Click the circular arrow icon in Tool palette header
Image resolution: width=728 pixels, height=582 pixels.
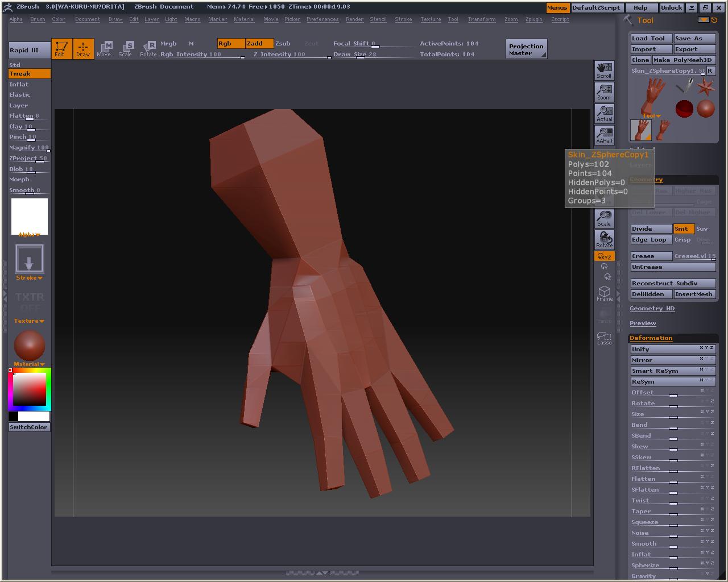coord(714,20)
